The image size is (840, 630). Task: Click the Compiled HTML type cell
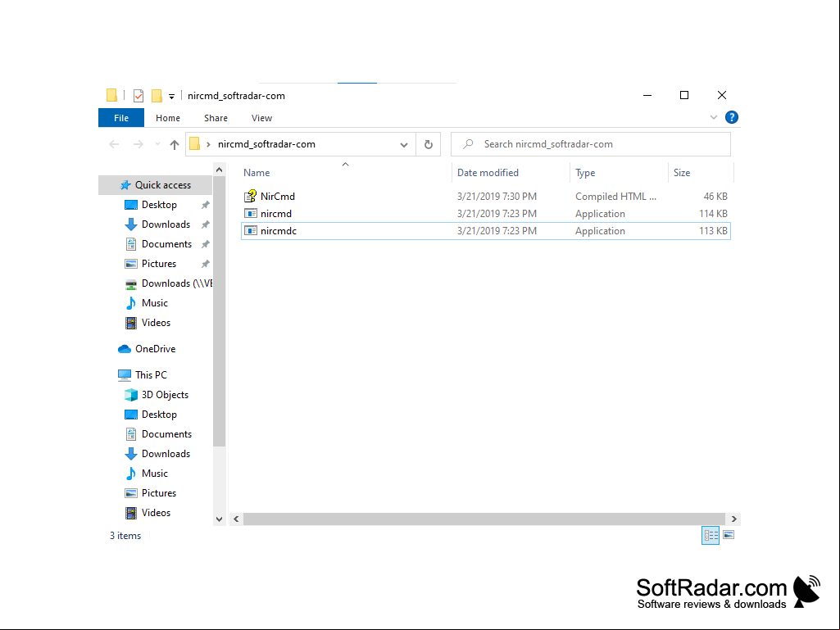coord(615,197)
